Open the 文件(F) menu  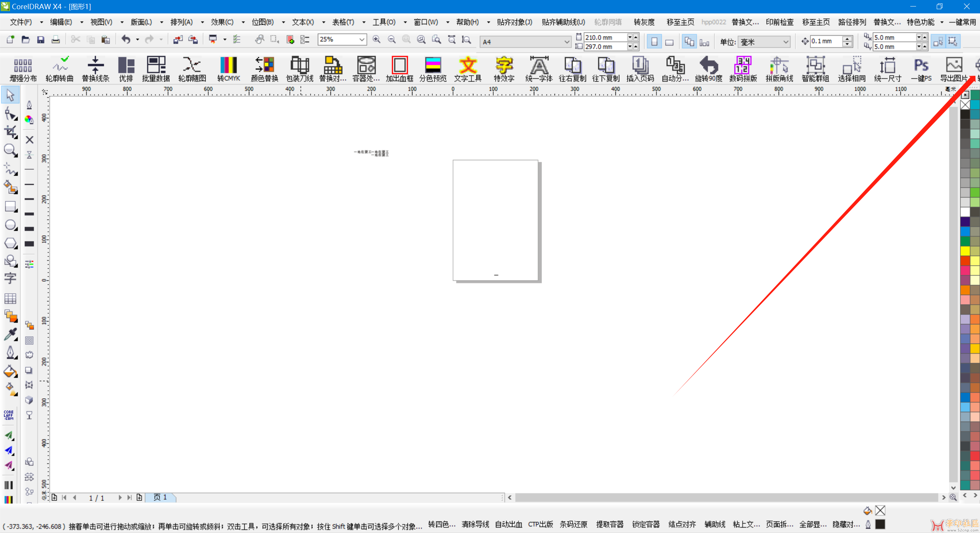coord(21,22)
